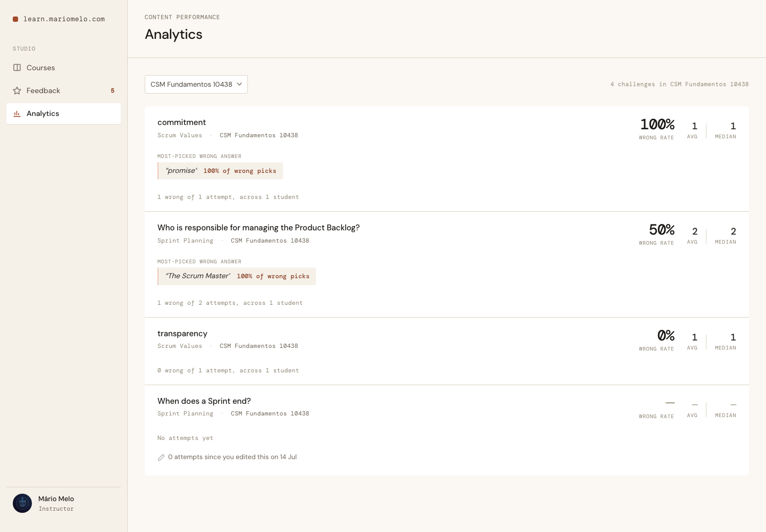Open the Feedback menu item
This screenshot has height=532, width=766.
coord(63,90)
